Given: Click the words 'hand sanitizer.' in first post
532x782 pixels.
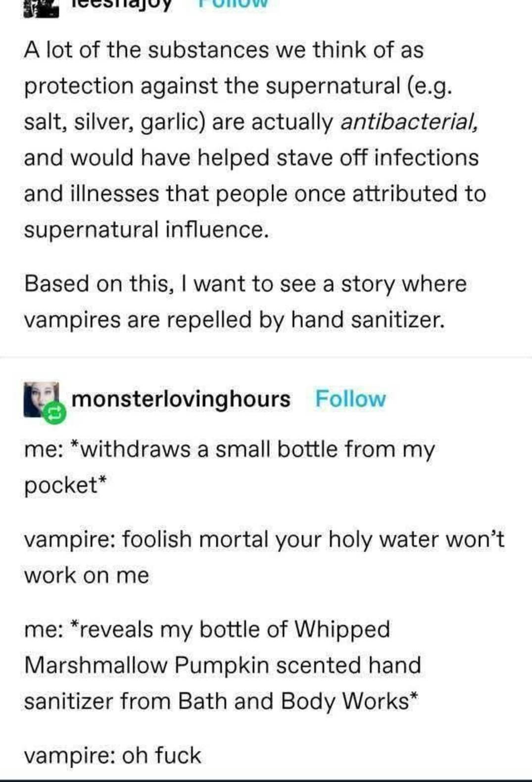Looking at the screenshot, I should click(x=368, y=320).
